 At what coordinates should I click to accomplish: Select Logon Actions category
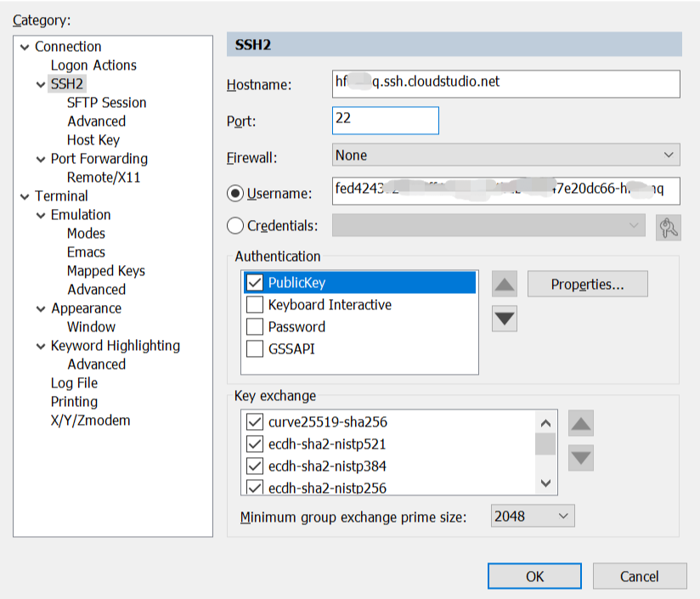click(x=93, y=65)
